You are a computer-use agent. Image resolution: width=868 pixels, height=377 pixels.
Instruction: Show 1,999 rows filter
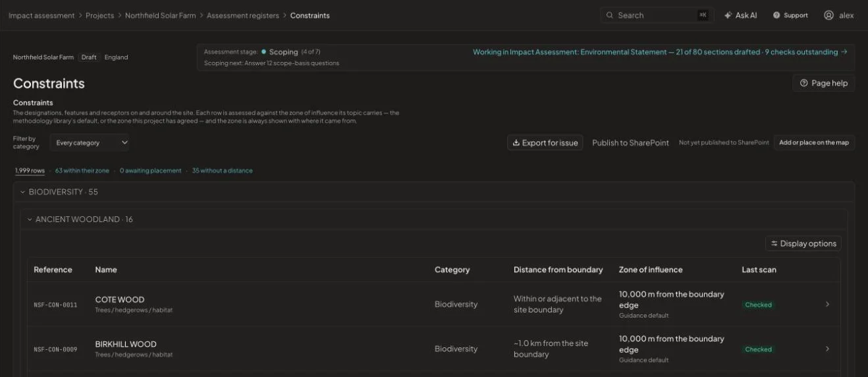30,171
